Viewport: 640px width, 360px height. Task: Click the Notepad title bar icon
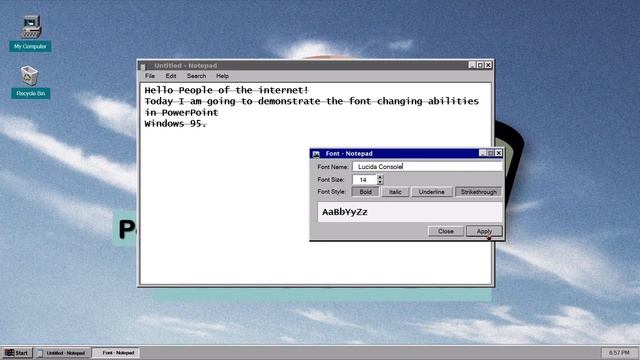[x=143, y=66]
